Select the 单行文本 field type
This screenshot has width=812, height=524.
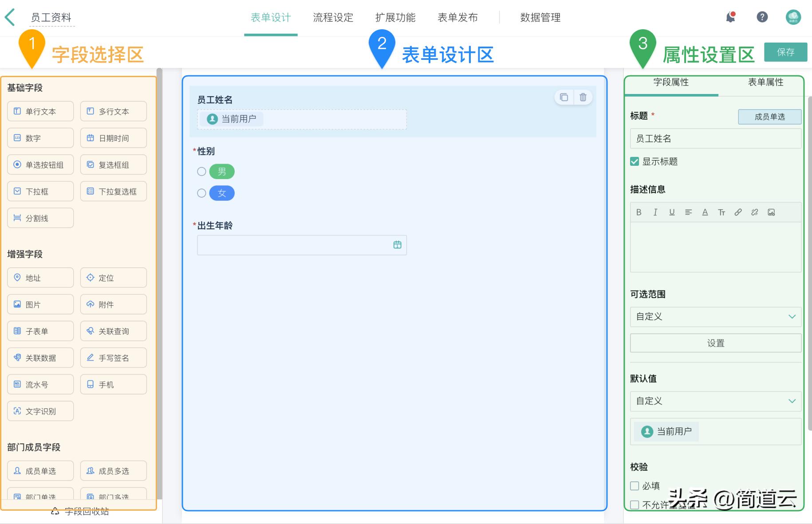coord(40,111)
